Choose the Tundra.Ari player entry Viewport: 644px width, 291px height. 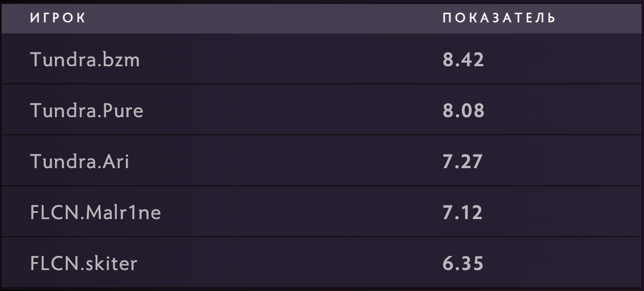tap(80, 162)
